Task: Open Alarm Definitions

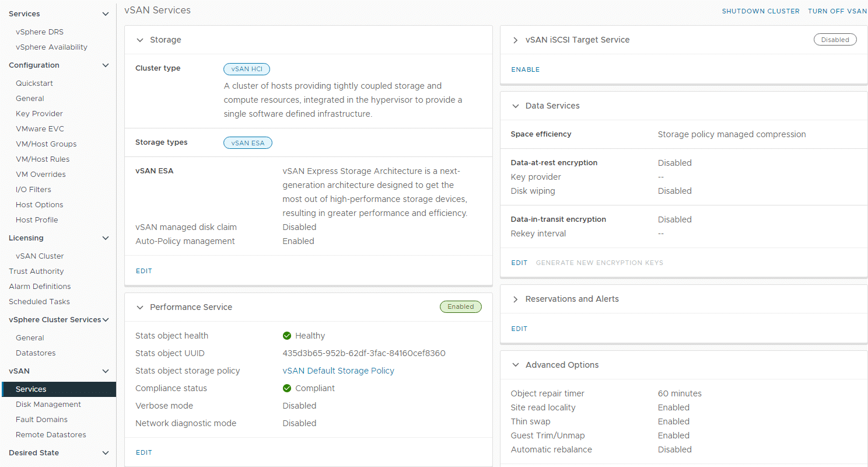Action: click(40, 287)
